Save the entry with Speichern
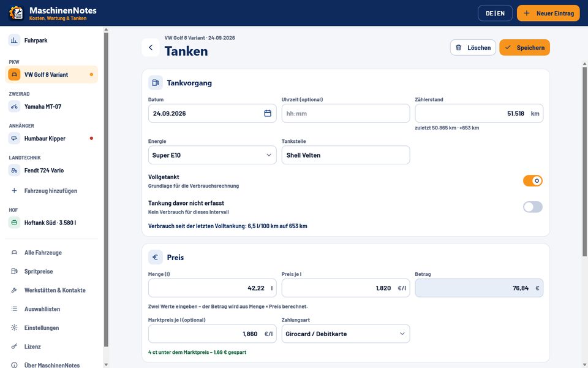Screen dimensions: 588x368 524,48
